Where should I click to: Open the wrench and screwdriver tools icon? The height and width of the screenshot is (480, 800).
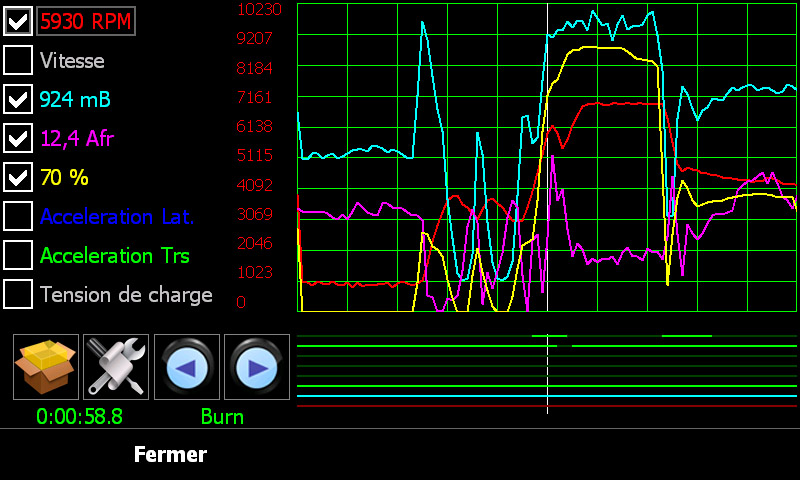(x=116, y=367)
